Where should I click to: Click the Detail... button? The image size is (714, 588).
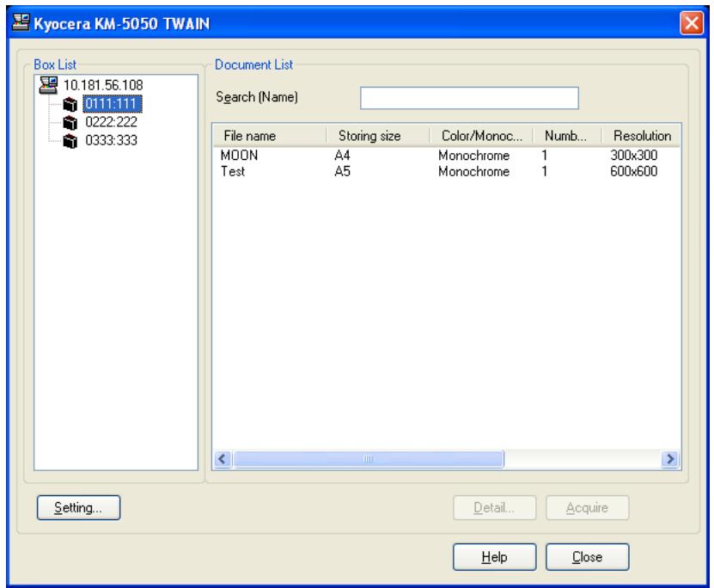[x=495, y=507]
